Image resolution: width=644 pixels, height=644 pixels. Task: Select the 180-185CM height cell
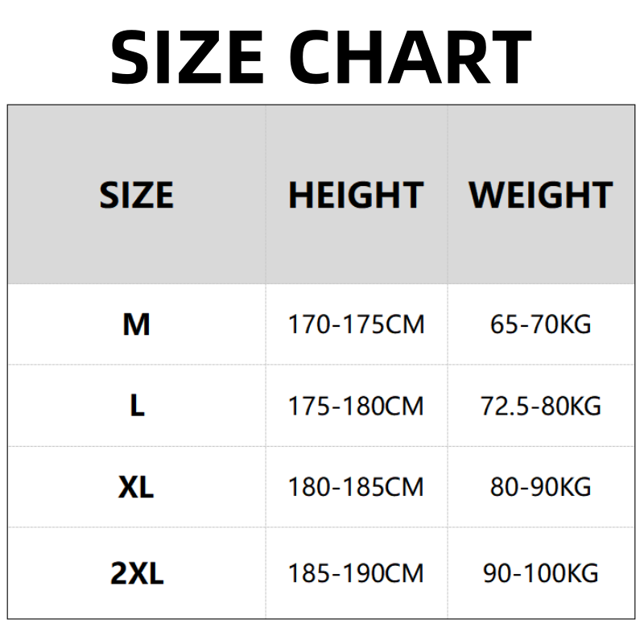(356, 487)
